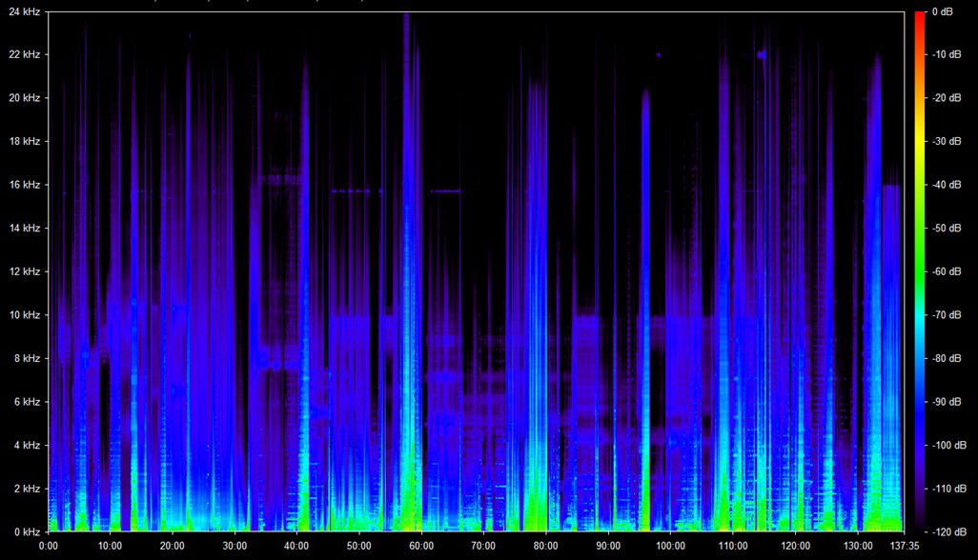Image resolution: width=978 pixels, height=560 pixels.
Task: Click the 100:00 time axis label
Action: pos(670,547)
